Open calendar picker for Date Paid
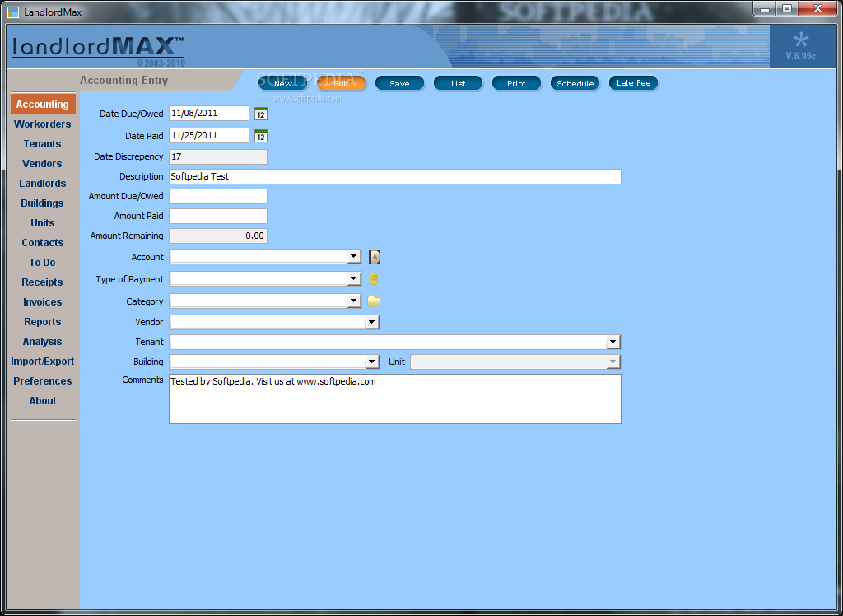Viewport: 843px width, 616px height. point(261,136)
